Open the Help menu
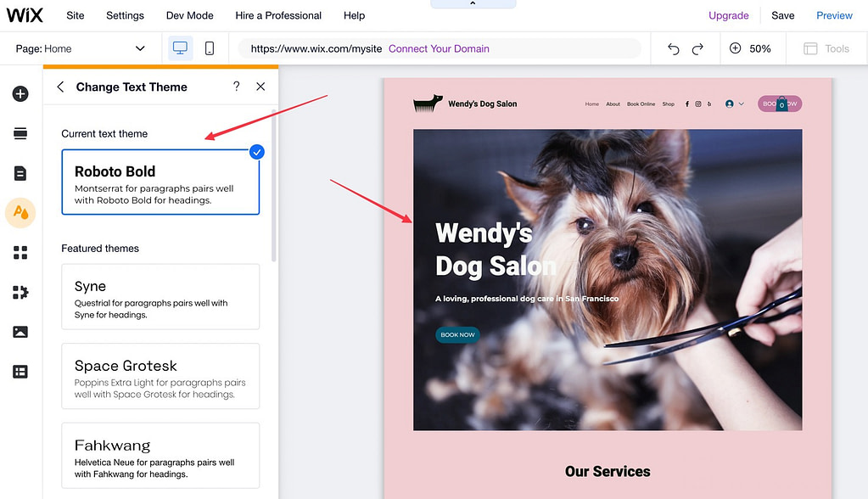The height and width of the screenshot is (499, 868). point(354,15)
